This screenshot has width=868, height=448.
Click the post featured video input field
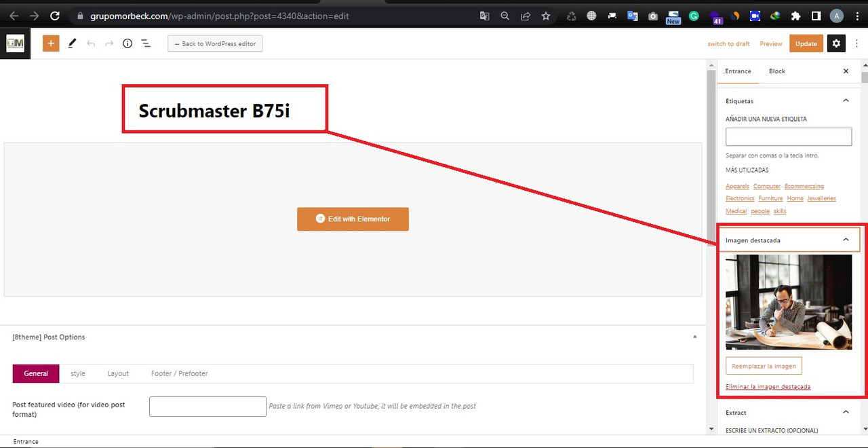point(208,407)
